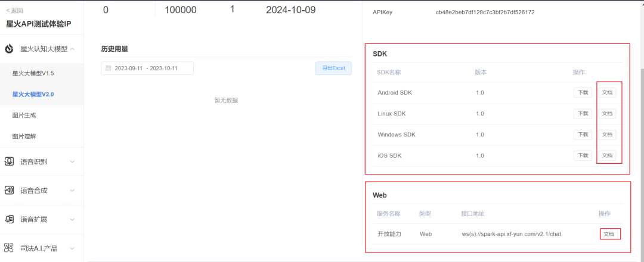The width and height of the screenshot is (644, 262).
Task: Open Linux SDK 文档
Action: [x=607, y=114]
